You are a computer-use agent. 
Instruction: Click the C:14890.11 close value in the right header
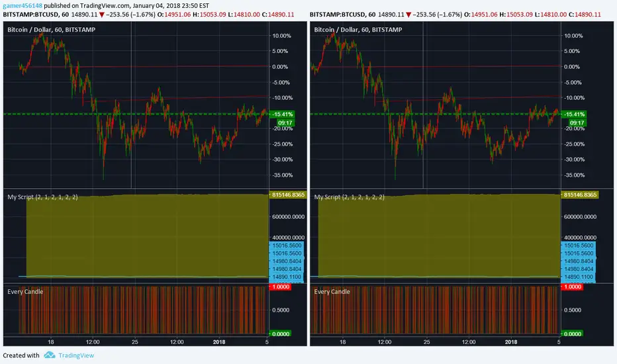point(585,15)
